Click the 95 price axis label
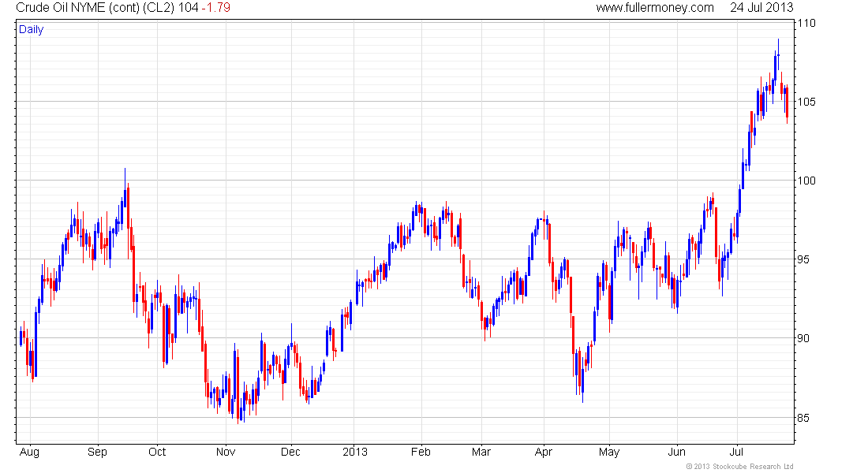The image size is (868, 473). pyautogui.click(x=803, y=259)
